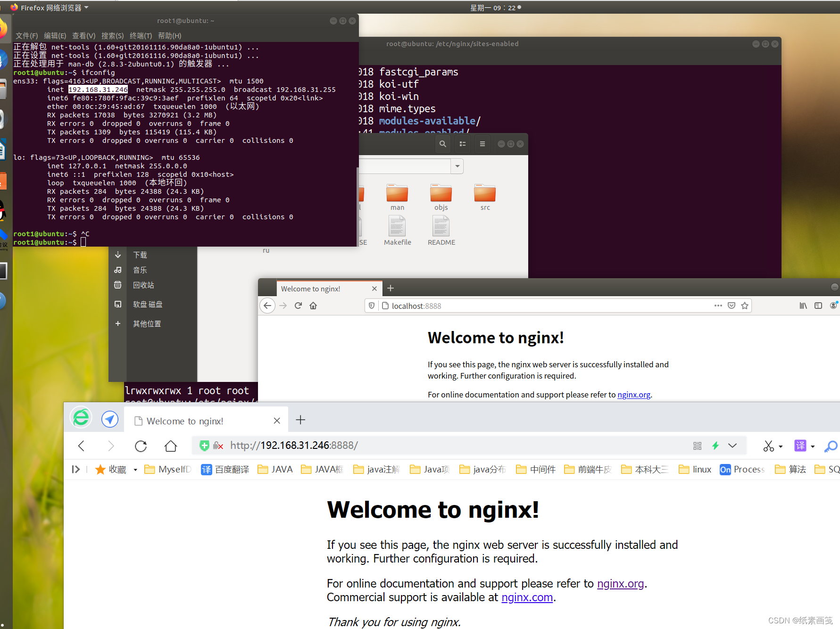Viewport: 840px width, 629px height.
Task: Click the green 360 browser logo icon
Action: pyautogui.click(x=81, y=417)
